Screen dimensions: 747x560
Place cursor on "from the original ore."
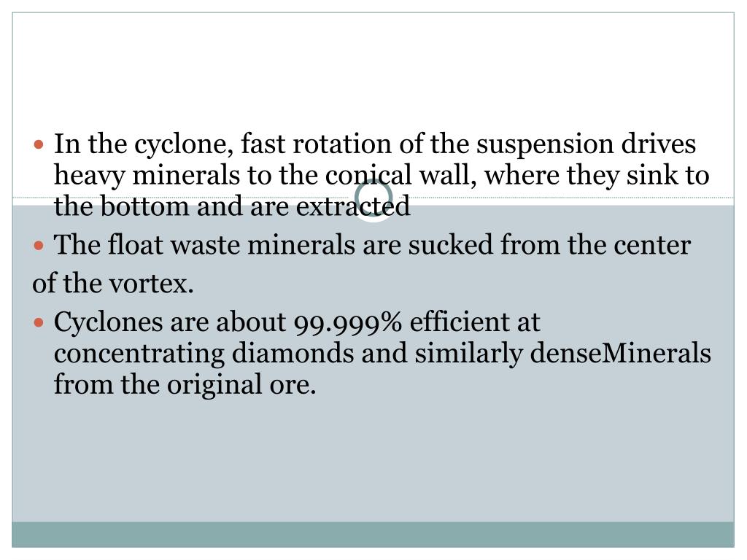click(x=185, y=384)
